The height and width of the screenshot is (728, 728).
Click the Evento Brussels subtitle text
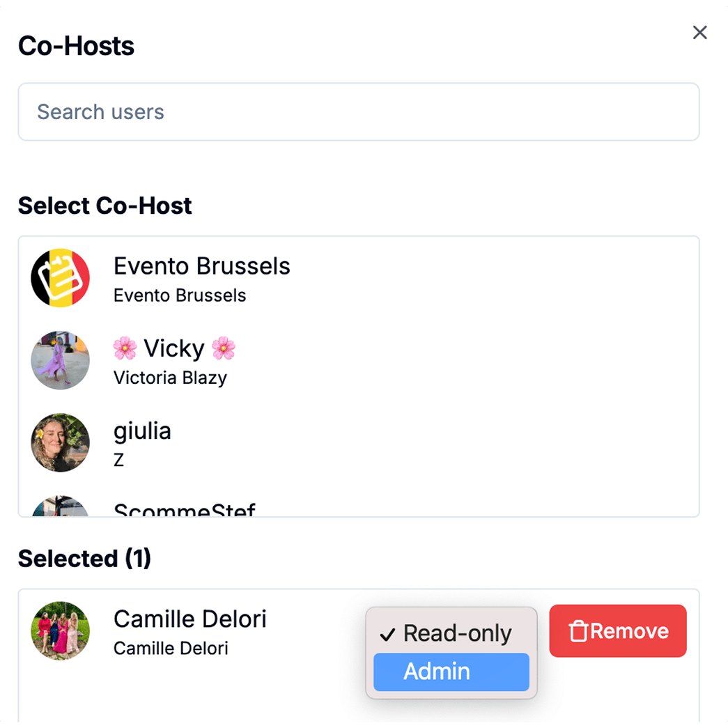point(180,295)
